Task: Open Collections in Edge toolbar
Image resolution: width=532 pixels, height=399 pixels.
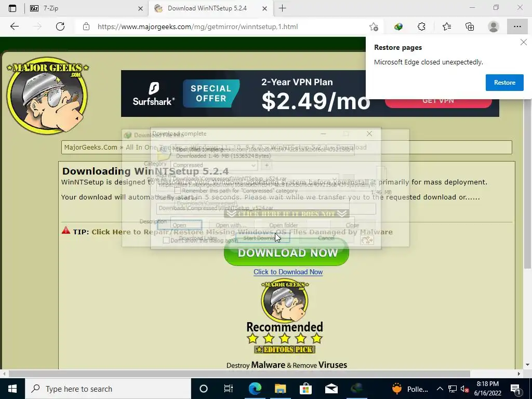Action: [x=470, y=26]
